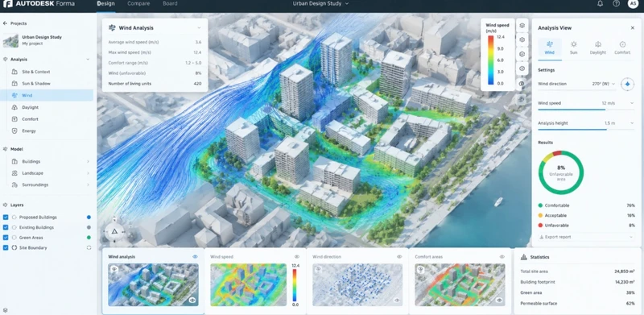Open the AS user avatar menu
The width and height of the screenshot is (644, 315).
pyautogui.click(x=633, y=4)
